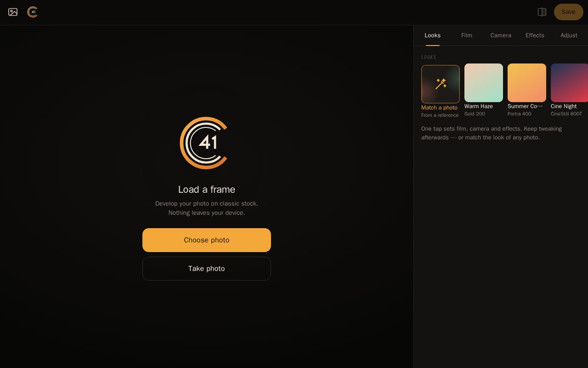Click the large C41 logo in center

[x=204, y=143]
